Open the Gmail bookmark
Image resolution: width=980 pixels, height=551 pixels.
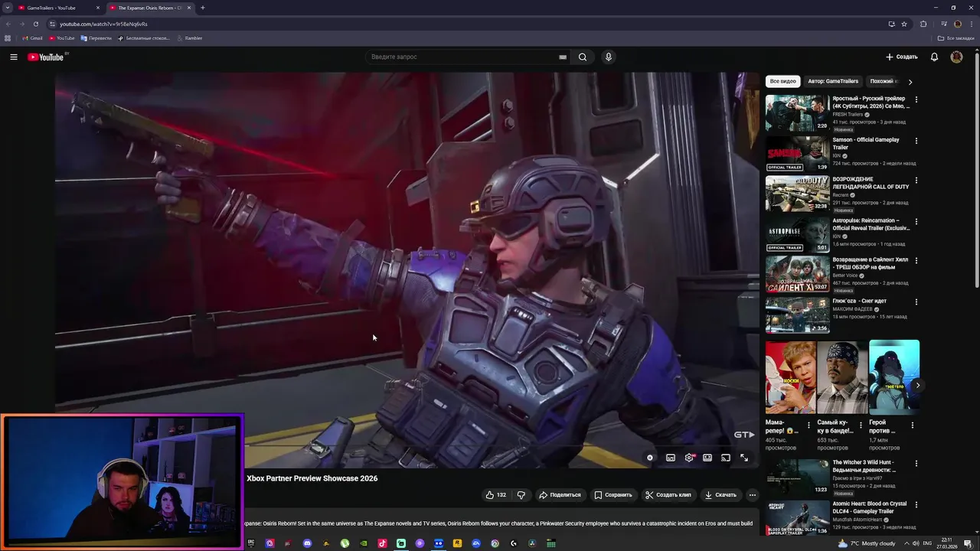(32, 38)
